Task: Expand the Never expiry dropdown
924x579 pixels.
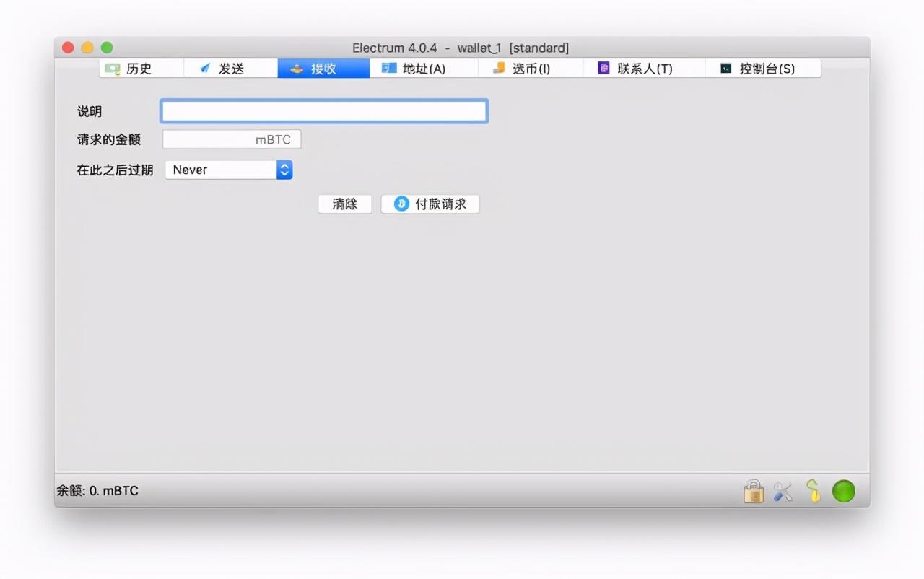Action: click(x=229, y=170)
